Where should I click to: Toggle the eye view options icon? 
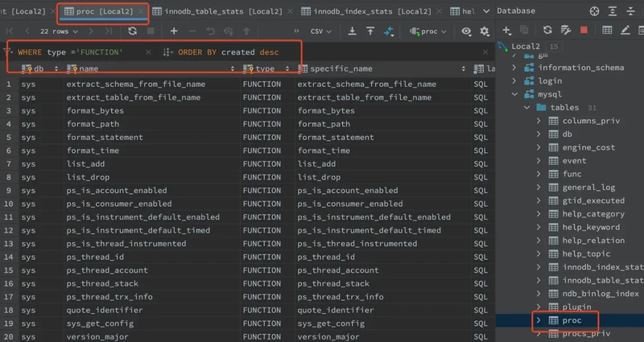467,31
